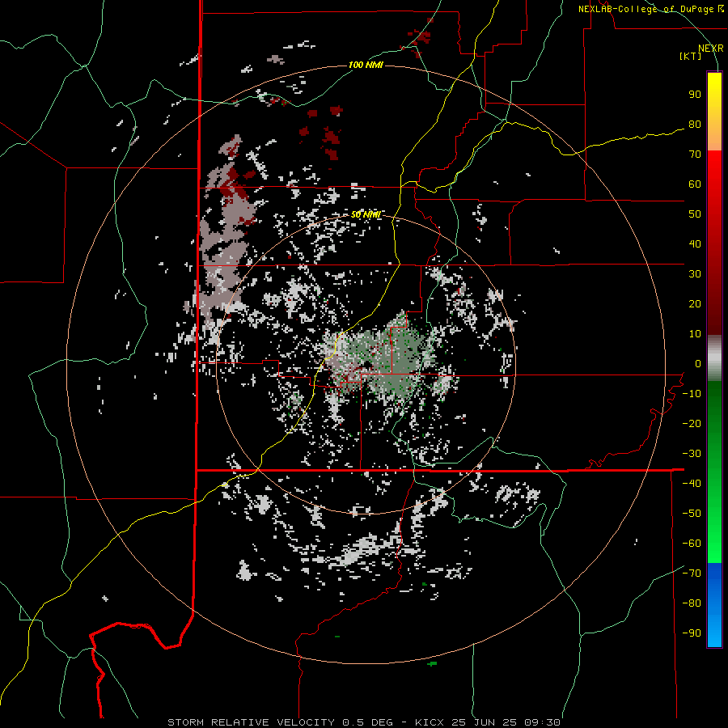728x728 pixels.
Task: Select the 50 value on velocity scale
Action: click(695, 214)
